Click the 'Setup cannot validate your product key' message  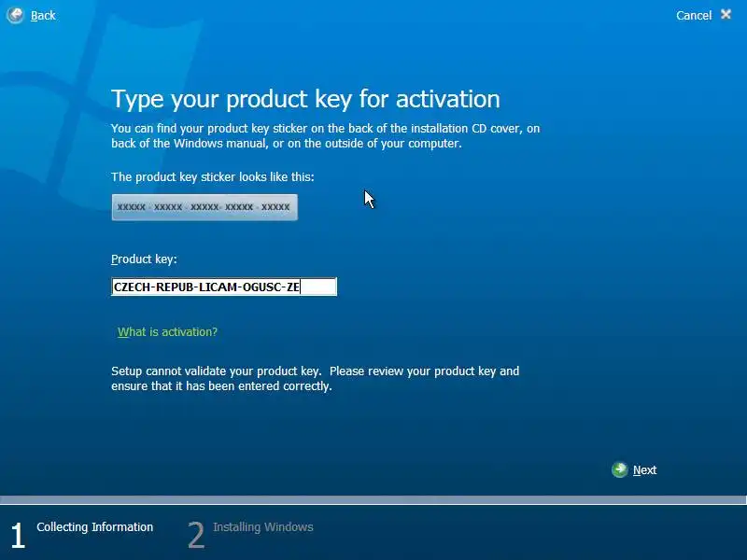tap(315, 379)
